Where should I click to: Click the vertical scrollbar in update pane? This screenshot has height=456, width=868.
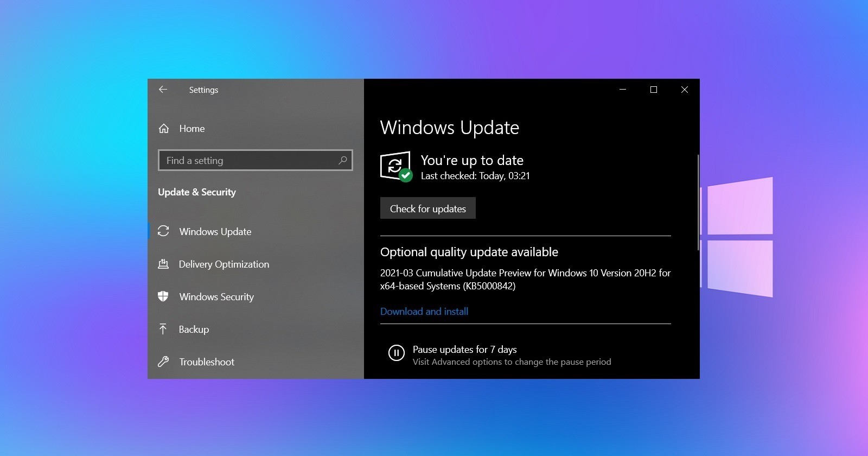tap(698, 202)
